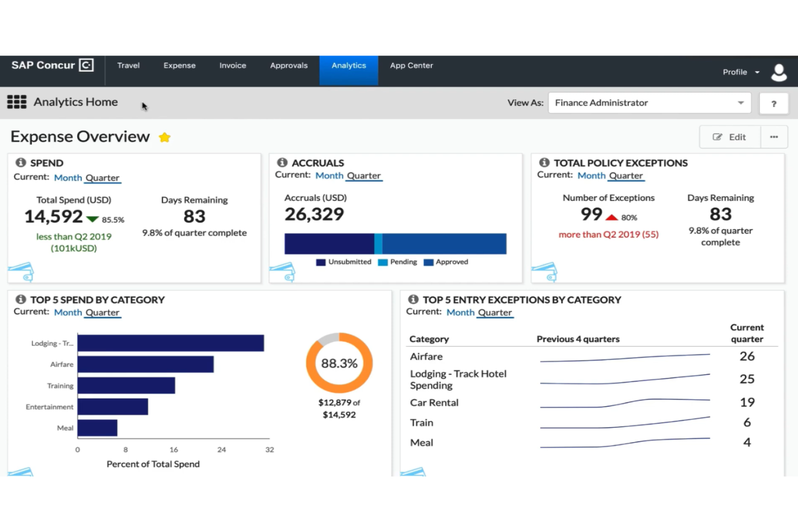798x532 pixels.
Task: Open the help question mark button
Action: 774,103
